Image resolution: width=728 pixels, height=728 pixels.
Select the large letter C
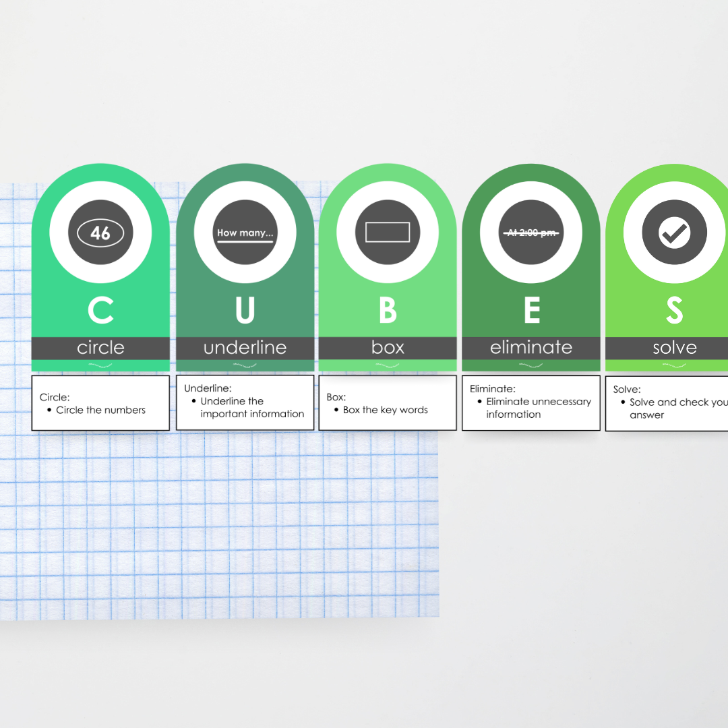tap(100, 310)
